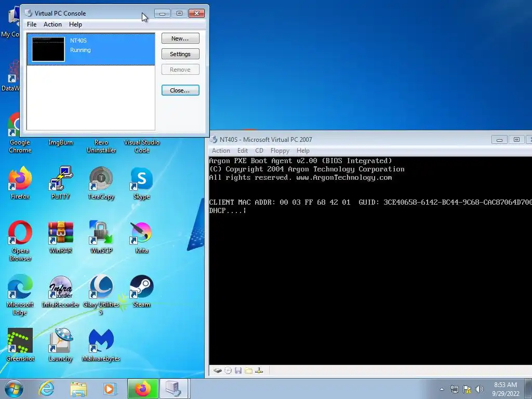The width and height of the screenshot is (532, 399).
Task: Open the Help menu in Virtual PC Console
Action: tap(75, 24)
